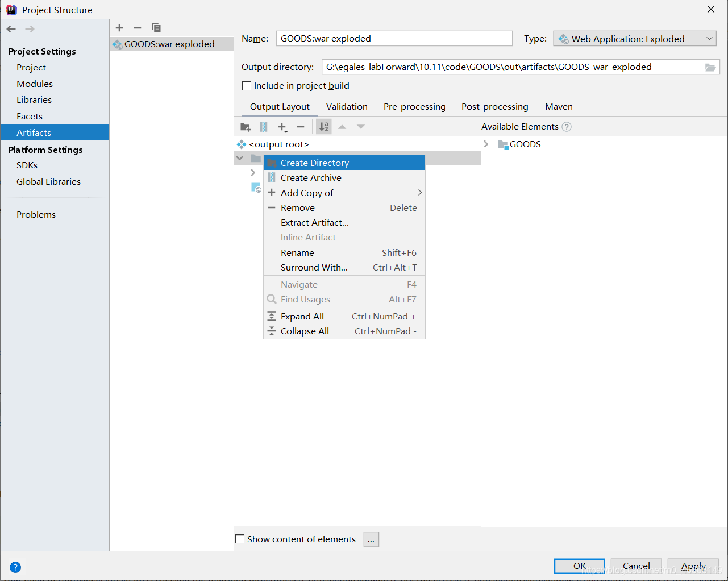Screen dimensions: 728x581
Task: Go back with the left arrow icon
Action: 11,28
